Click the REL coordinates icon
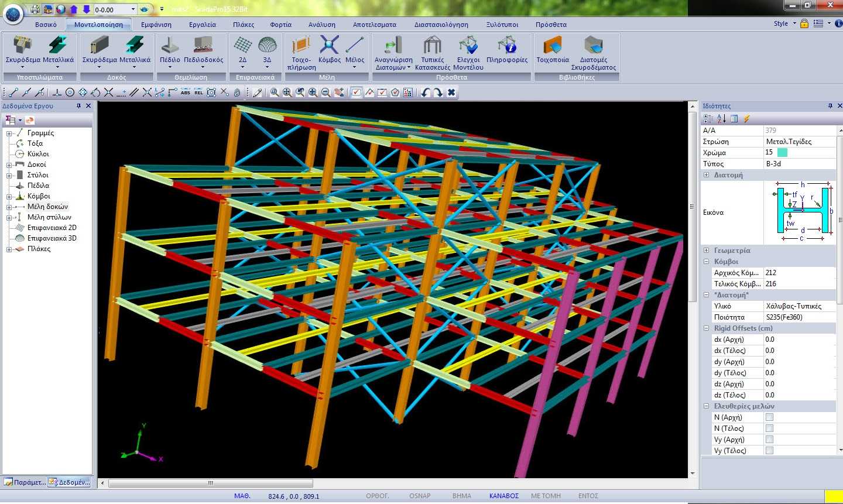 tap(198, 92)
